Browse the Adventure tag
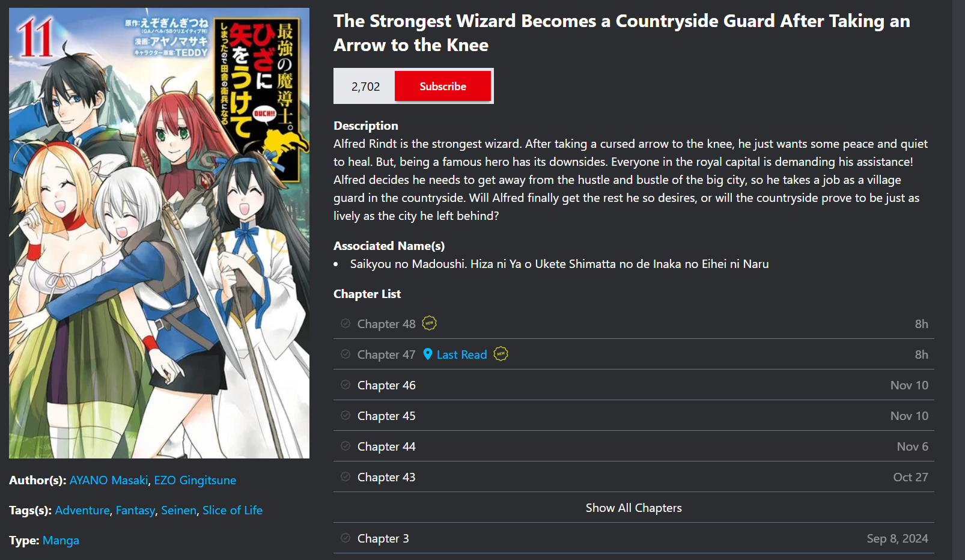 click(x=82, y=510)
